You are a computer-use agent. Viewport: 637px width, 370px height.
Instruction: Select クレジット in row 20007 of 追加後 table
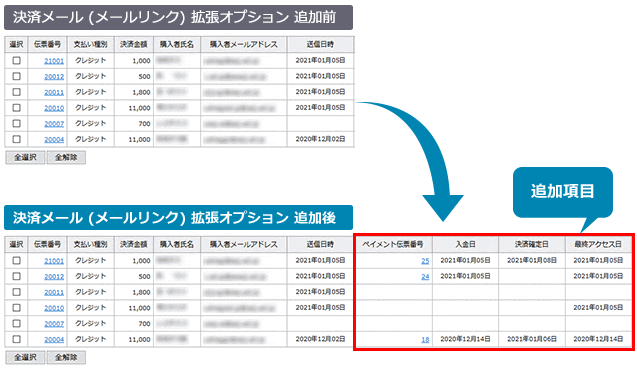click(91, 323)
